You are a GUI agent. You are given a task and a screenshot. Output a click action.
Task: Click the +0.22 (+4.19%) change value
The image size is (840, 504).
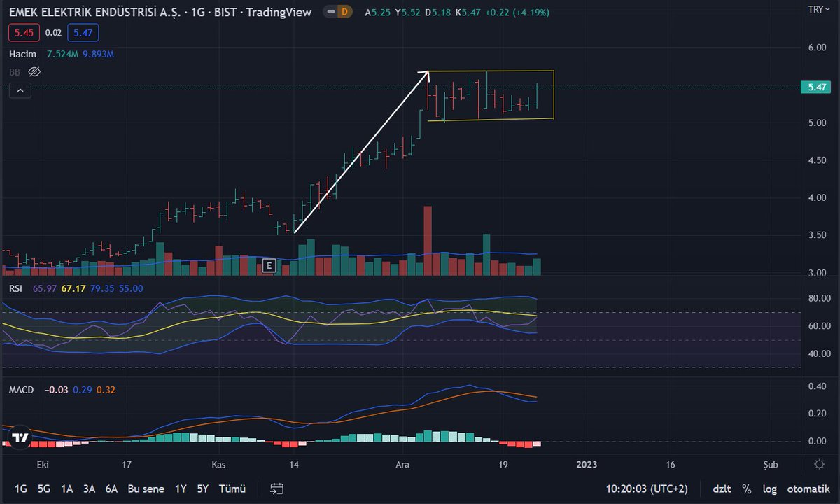[x=517, y=12]
